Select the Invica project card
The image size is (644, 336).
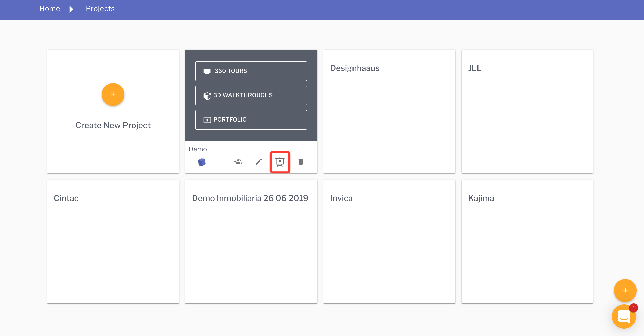389,241
